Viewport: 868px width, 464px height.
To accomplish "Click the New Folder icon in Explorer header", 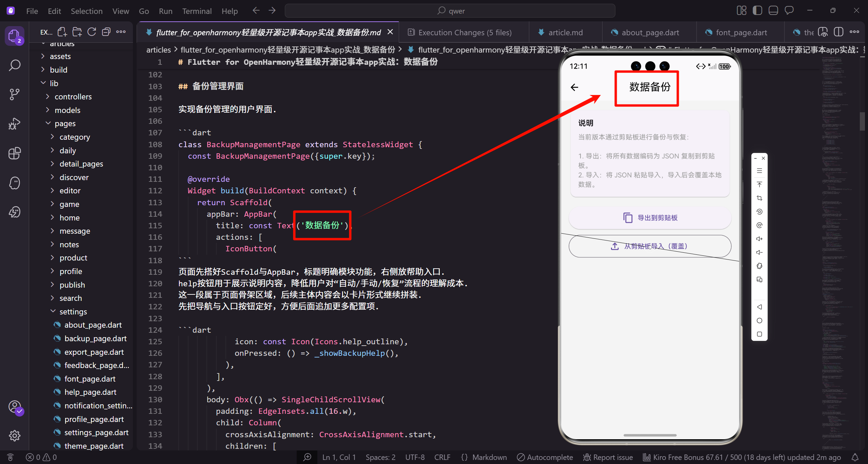I will tap(77, 32).
